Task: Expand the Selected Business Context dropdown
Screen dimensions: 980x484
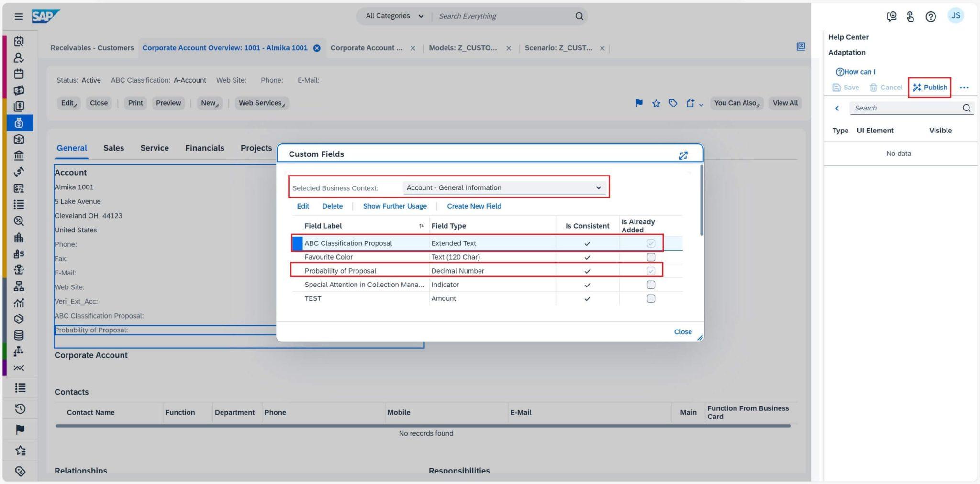Action: pos(598,187)
